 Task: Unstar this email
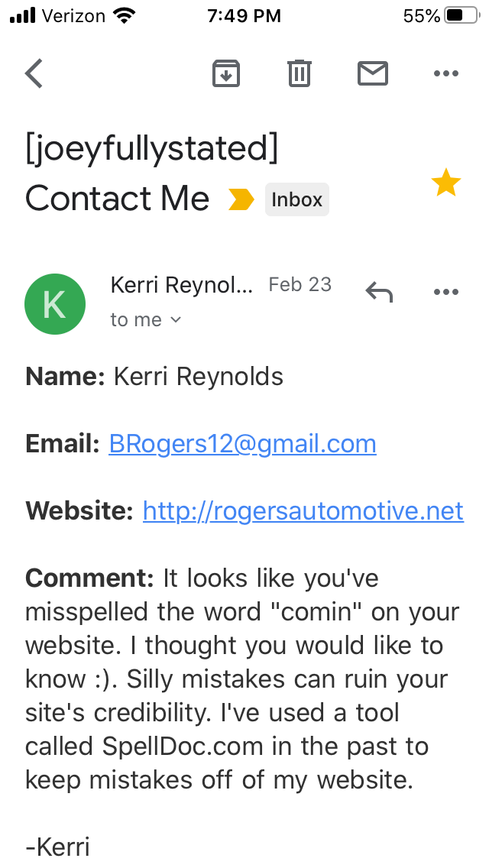(x=445, y=183)
